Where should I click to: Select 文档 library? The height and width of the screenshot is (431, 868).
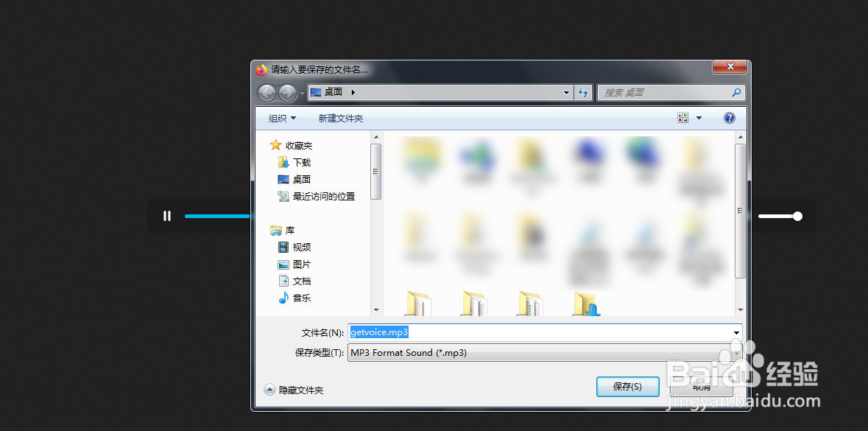tap(302, 281)
